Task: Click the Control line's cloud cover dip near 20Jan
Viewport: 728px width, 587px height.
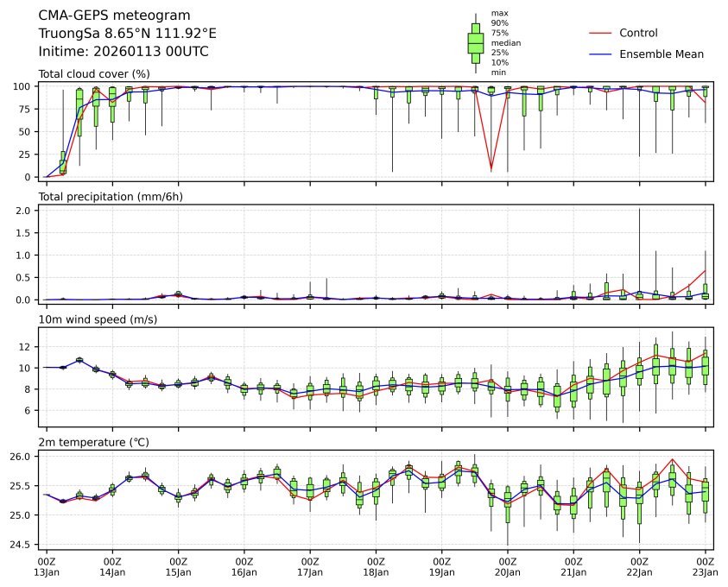Action: click(x=491, y=168)
